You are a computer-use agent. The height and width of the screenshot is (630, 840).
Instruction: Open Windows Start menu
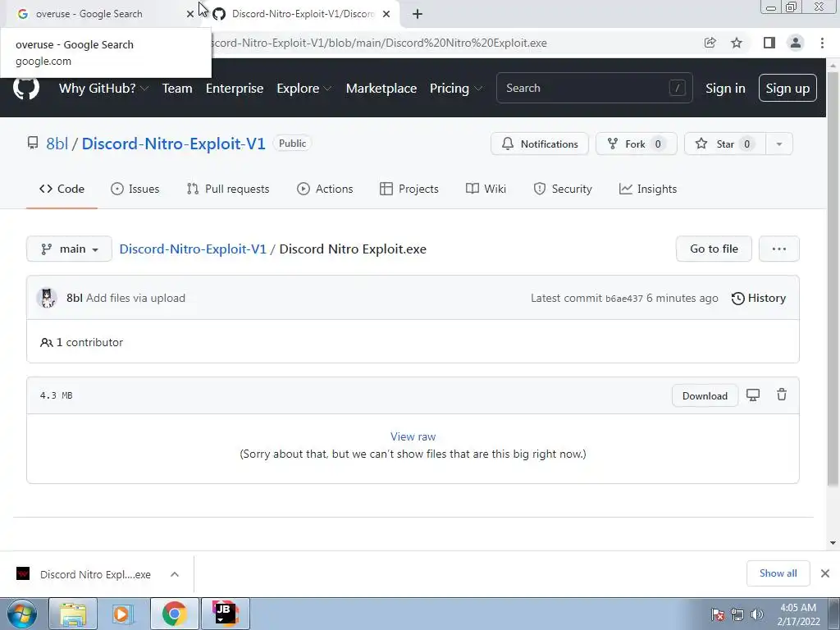click(x=21, y=614)
